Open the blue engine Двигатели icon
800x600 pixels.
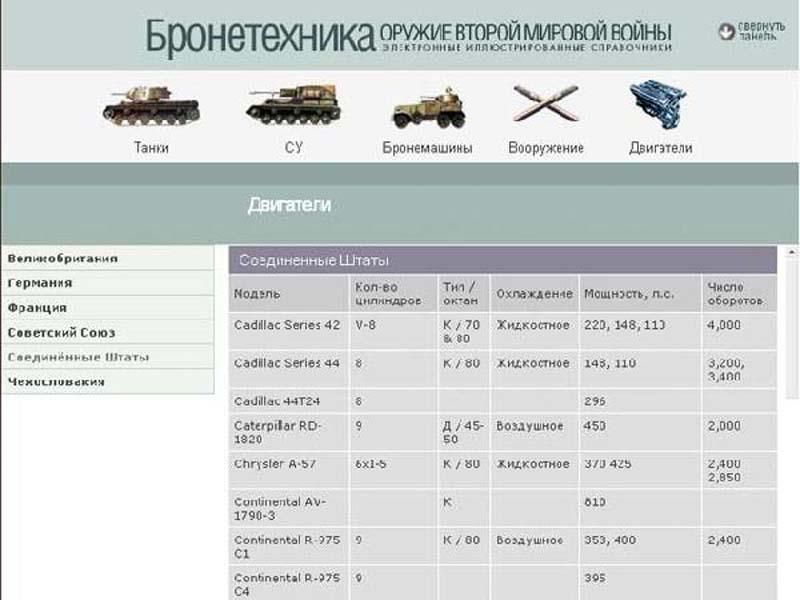click(659, 104)
